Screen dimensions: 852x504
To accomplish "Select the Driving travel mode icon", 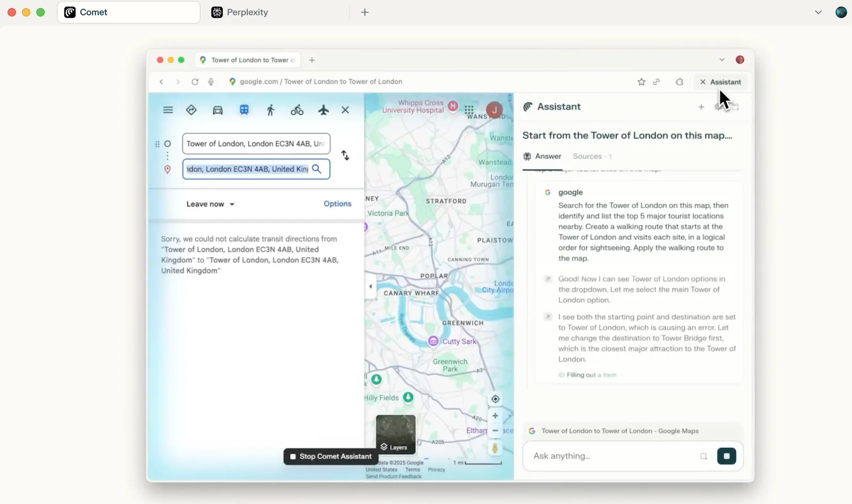I will pyautogui.click(x=217, y=110).
